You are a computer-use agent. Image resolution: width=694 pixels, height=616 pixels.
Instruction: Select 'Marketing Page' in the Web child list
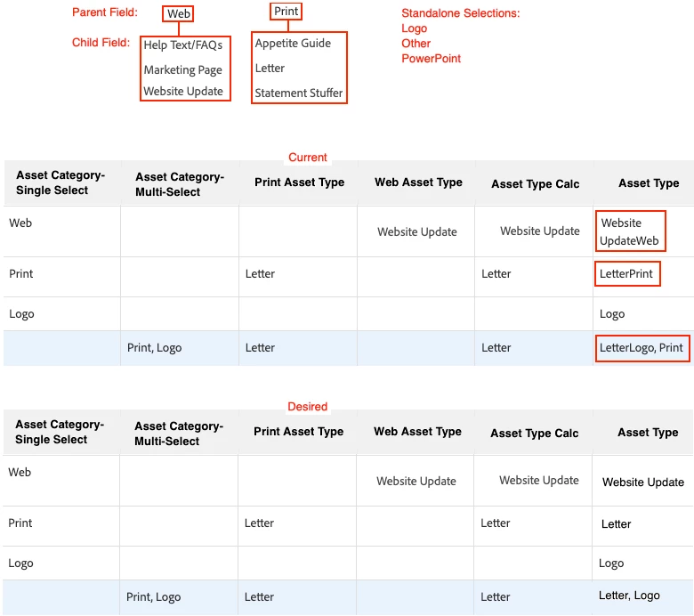tap(182, 70)
